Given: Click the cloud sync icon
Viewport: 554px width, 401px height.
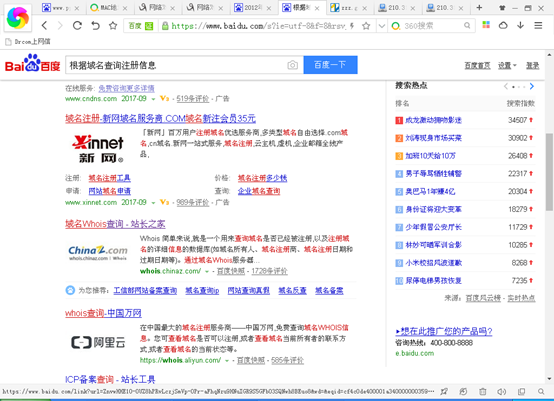Looking at the screenshot, I should pyautogui.click(x=503, y=25).
